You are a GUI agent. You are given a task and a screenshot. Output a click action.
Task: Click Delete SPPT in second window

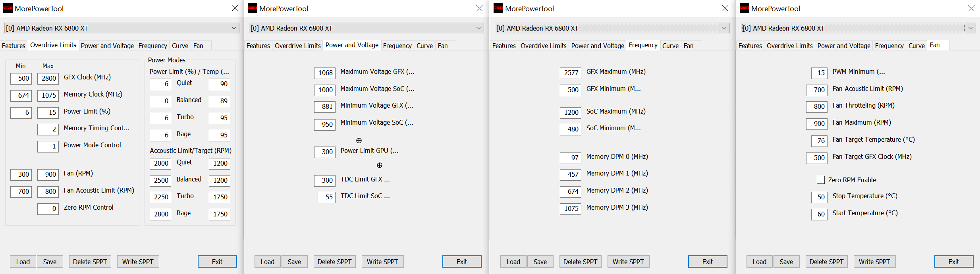coord(334,262)
